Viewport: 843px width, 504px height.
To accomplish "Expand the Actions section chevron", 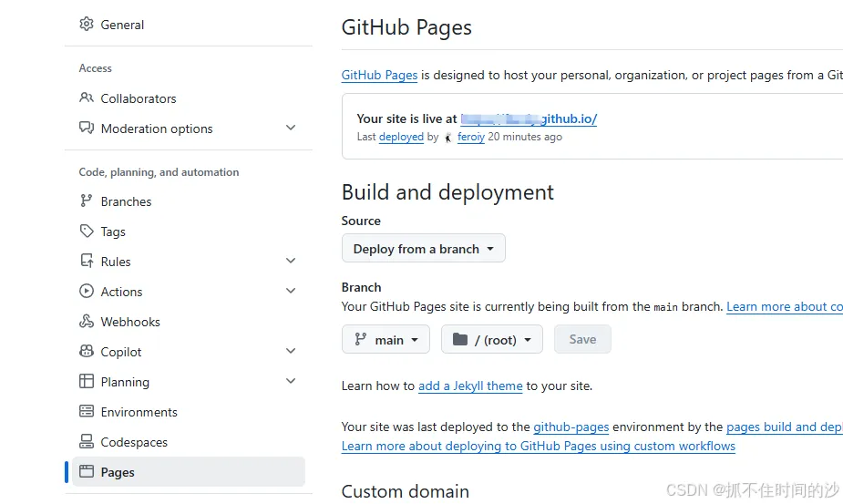I will tap(291, 291).
